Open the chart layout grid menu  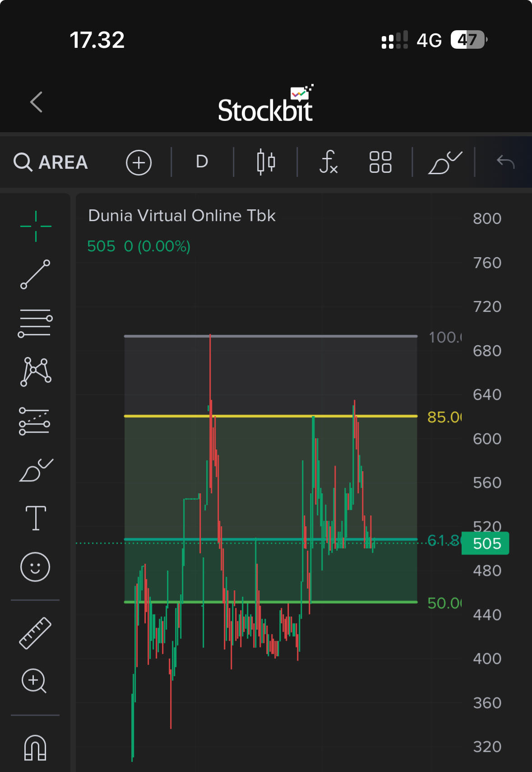click(x=380, y=162)
